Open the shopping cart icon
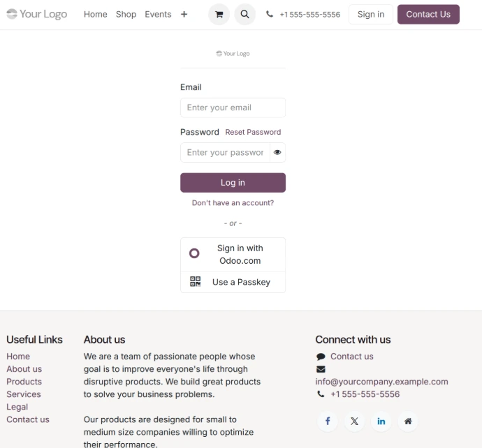 point(219,15)
